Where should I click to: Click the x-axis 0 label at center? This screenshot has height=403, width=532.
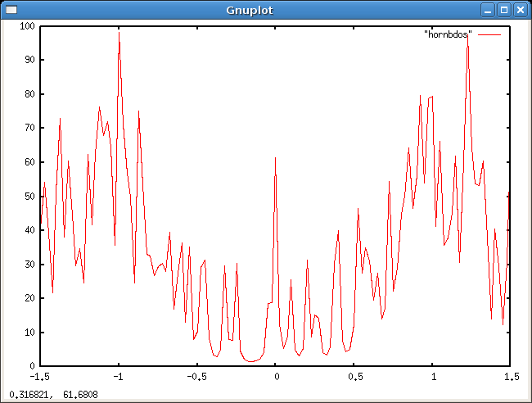pos(276,377)
